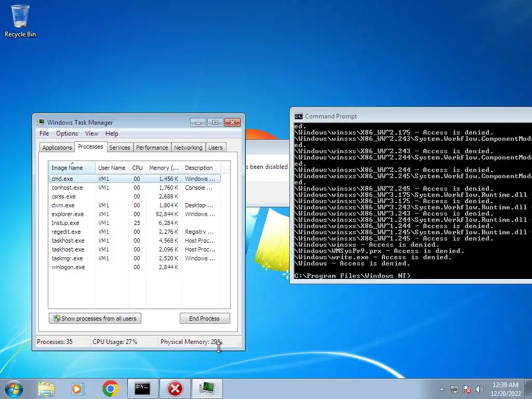The image size is (532, 399).
Task: Select the regedit.exe process
Action: pos(135,232)
